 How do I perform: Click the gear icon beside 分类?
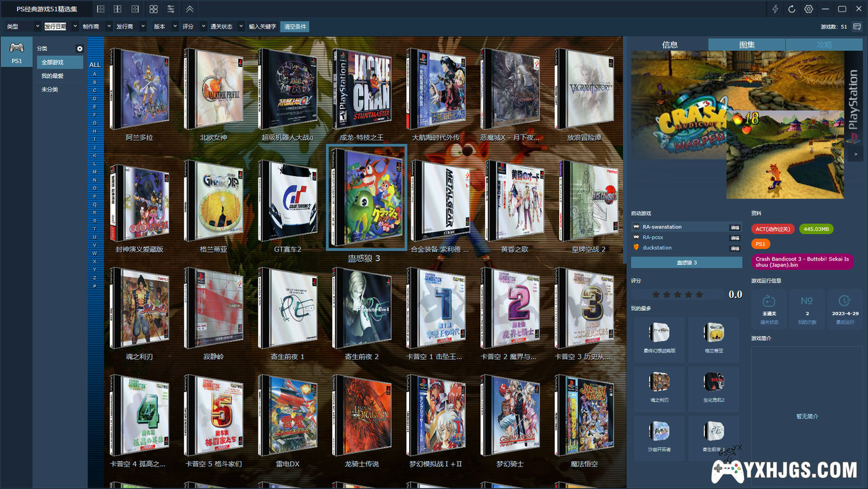79,48
